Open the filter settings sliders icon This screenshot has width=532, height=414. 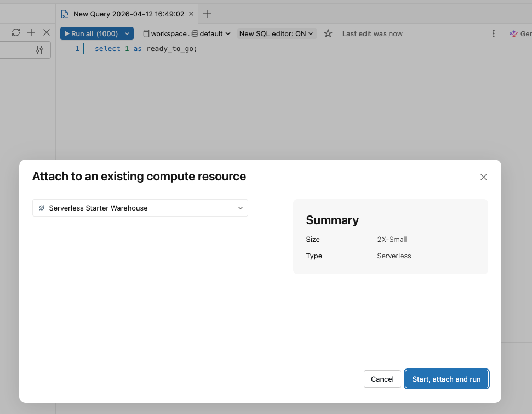[39, 50]
